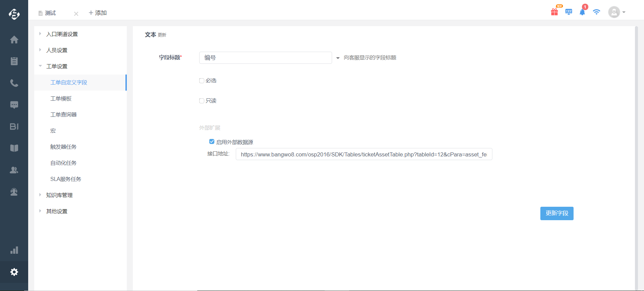This screenshot has width=644, height=291.
Task: Collapse the 工单设置 tree section
Action: pyautogui.click(x=40, y=66)
